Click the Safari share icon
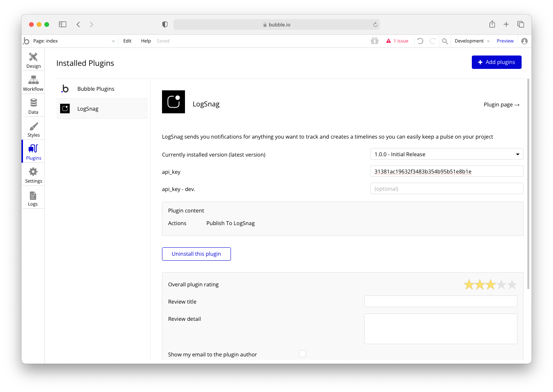Viewport: 553px width, 392px height. pyautogui.click(x=492, y=24)
